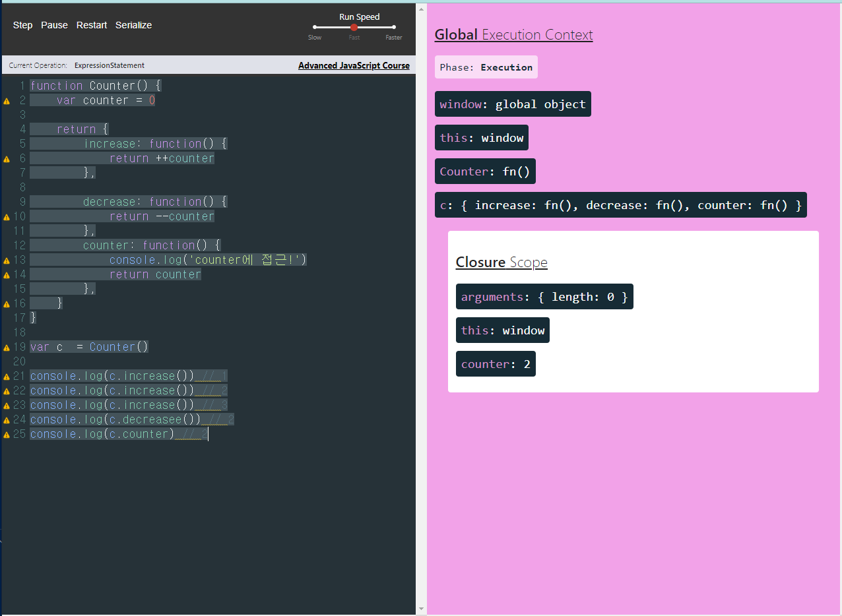Click 'return counter' on line 14
This screenshot has height=616, width=842.
pos(155,274)
